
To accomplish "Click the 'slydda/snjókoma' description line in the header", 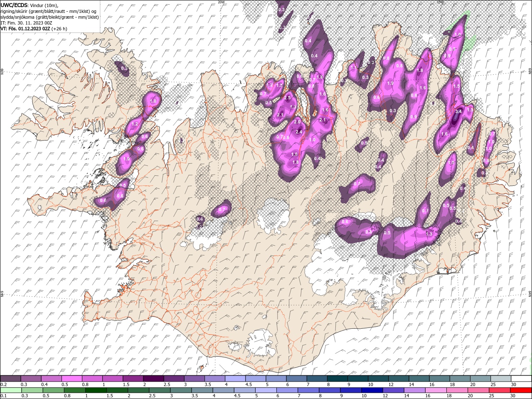I will pos(50,17).
